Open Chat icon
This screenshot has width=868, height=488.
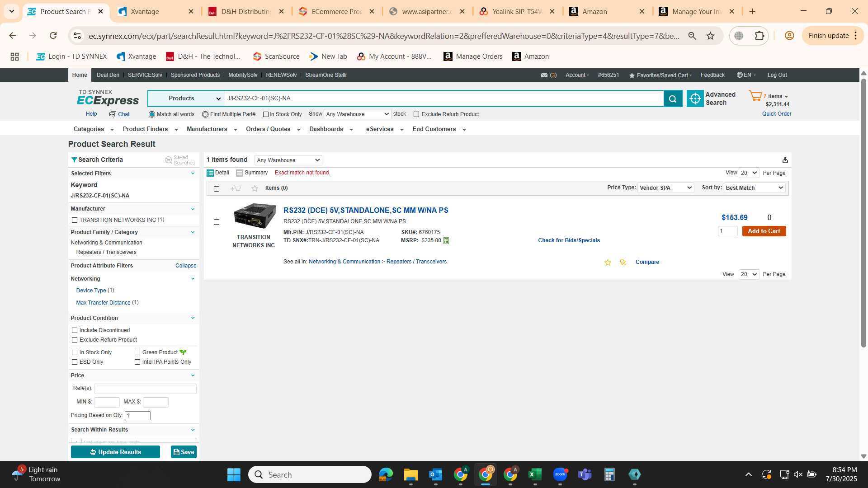click(113, 114)
